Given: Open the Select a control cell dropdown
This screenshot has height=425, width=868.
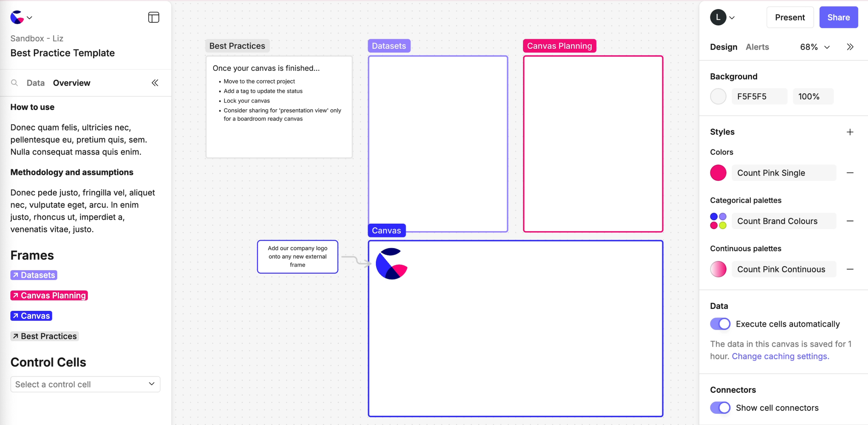Looking at the screenshot, I should pos(85,384).
